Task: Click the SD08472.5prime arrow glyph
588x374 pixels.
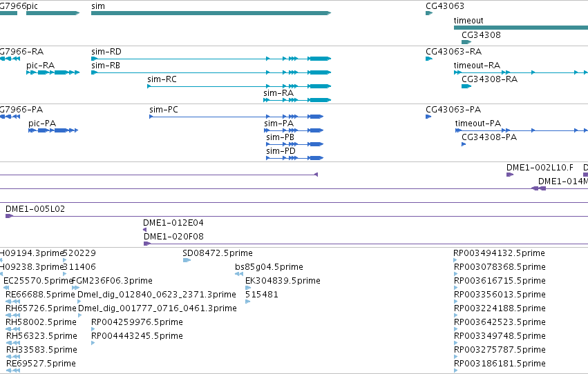Action: tap(187, 260)
